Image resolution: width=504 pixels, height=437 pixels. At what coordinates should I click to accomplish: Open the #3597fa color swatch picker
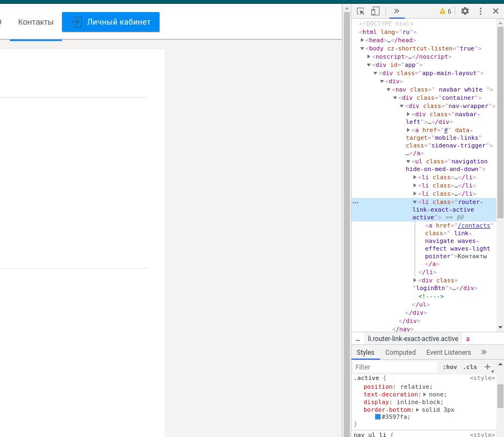point(378,417)
